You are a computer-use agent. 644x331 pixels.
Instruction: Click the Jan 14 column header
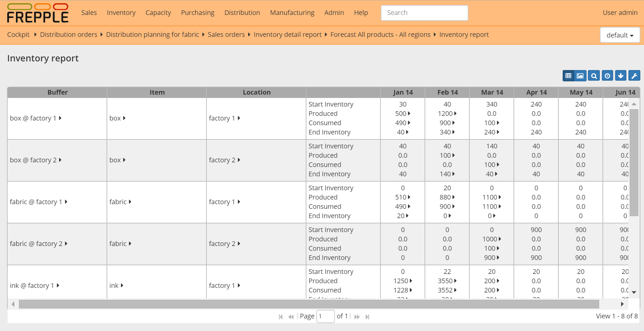(403, 92)
